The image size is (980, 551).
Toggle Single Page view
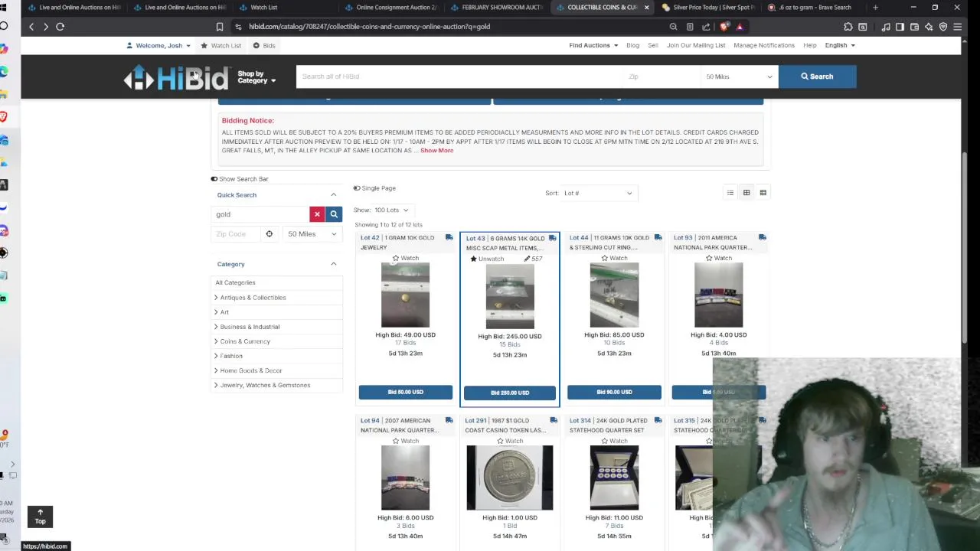(374, 188)
